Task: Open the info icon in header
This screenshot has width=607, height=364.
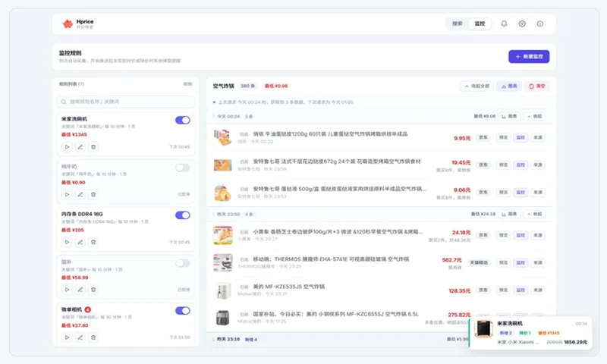Action: 540,24
